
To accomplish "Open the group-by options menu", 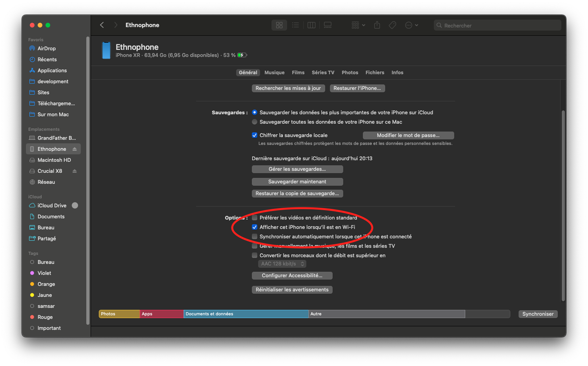I will (358, 25).
